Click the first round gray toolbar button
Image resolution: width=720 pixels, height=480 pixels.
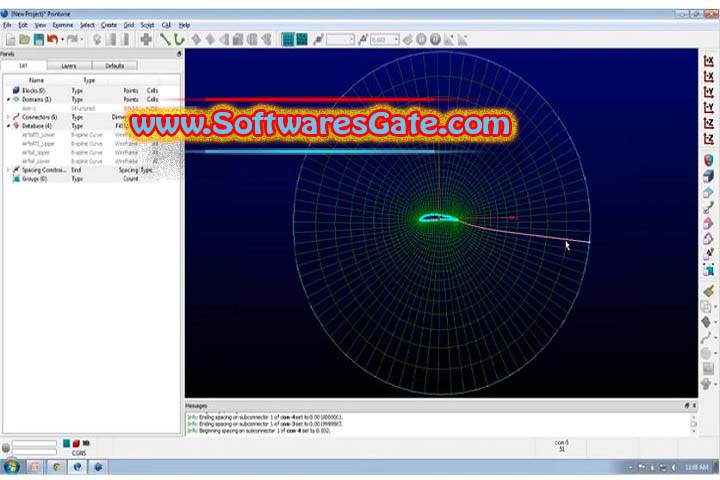click(421, 40)
